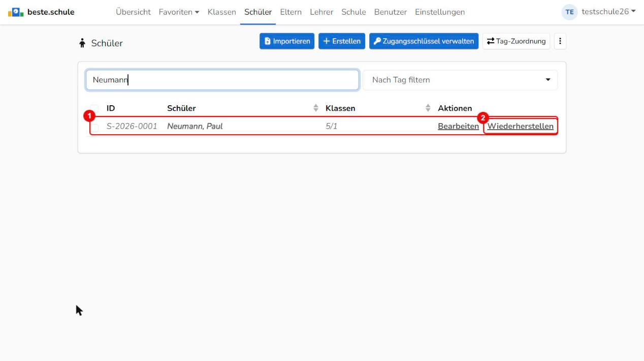
Task: Click the Tag-Zuordnung button
Action: tap(516, 41)
